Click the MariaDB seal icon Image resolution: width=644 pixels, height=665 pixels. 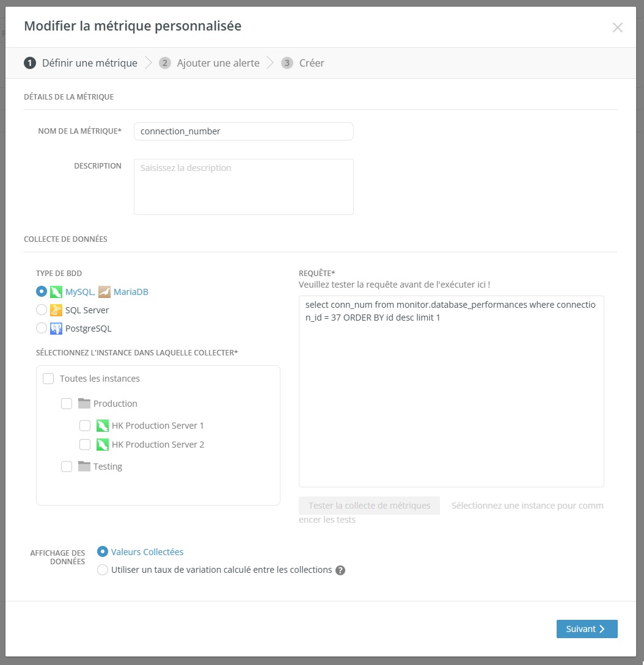click(x=104, y=292)
